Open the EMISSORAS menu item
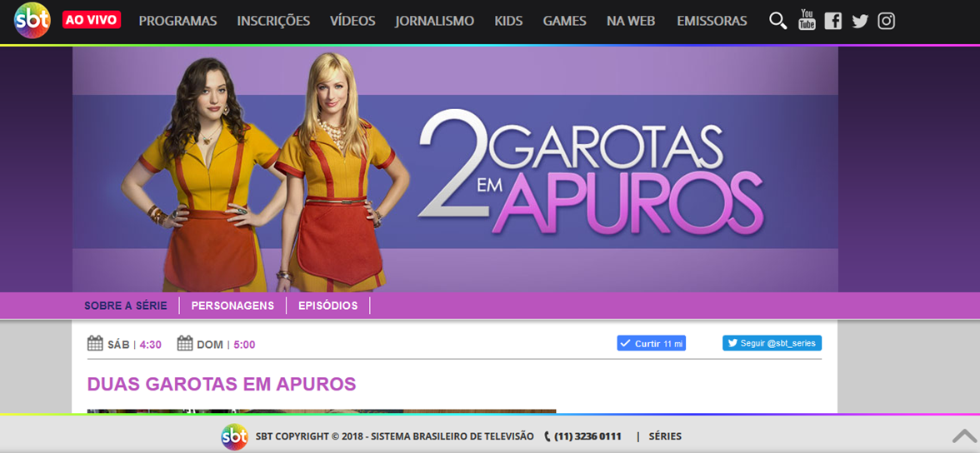This screenshot has height=453, width=980. [712, 22]
